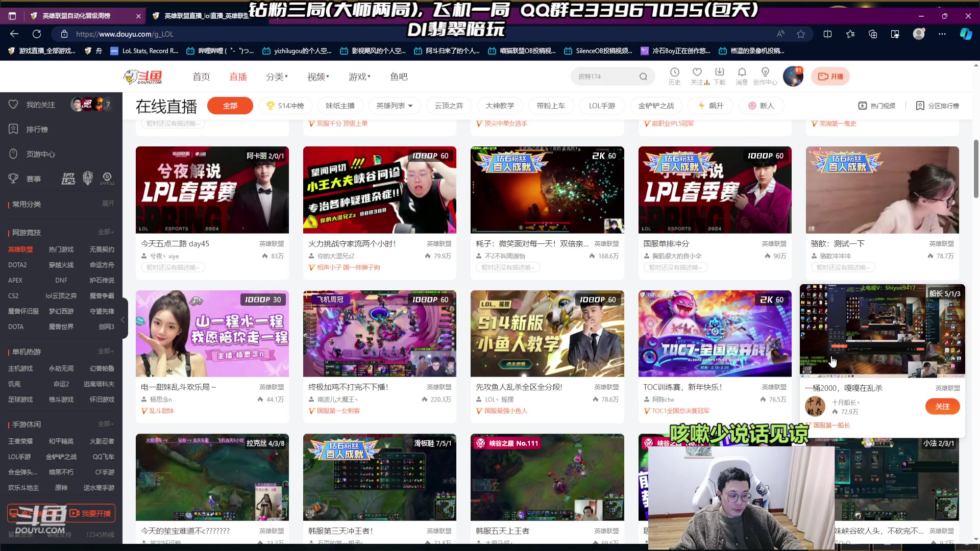Open 游戏 dropdown in top nav
The width and height of the screenshot is (980, 551).
[x=359, y=77]
